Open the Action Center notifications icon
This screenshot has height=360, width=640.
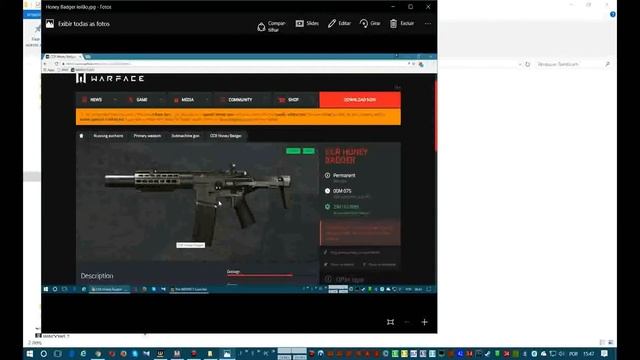(x=604, y=354)
